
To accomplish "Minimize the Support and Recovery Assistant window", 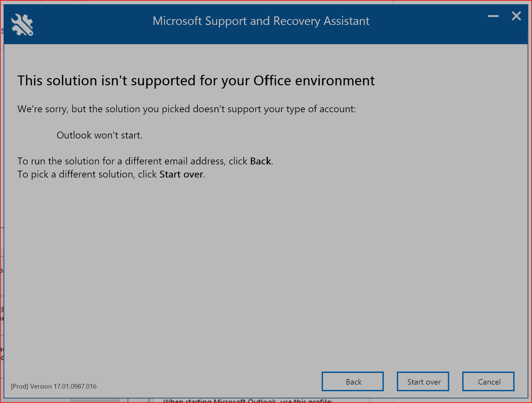I will click(x=493, y=16).
